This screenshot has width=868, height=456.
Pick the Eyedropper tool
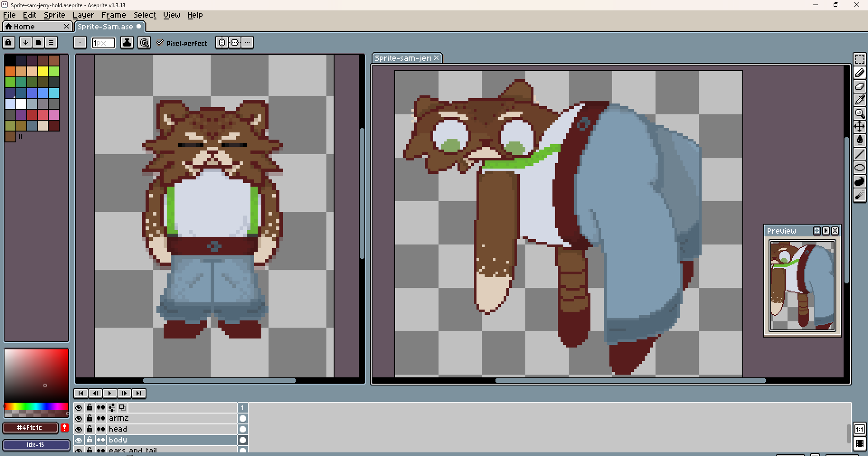(x=859, y=100)
